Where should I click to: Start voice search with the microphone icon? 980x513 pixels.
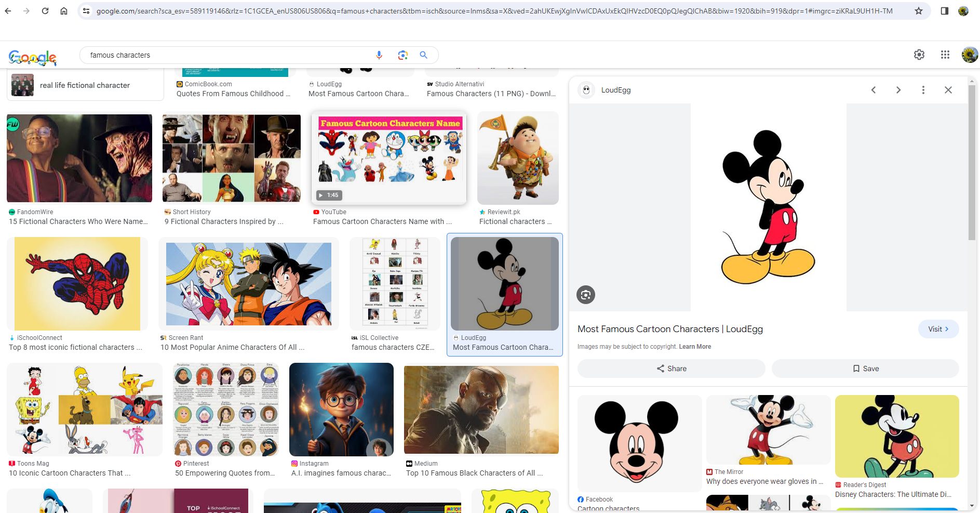point(379,55)
